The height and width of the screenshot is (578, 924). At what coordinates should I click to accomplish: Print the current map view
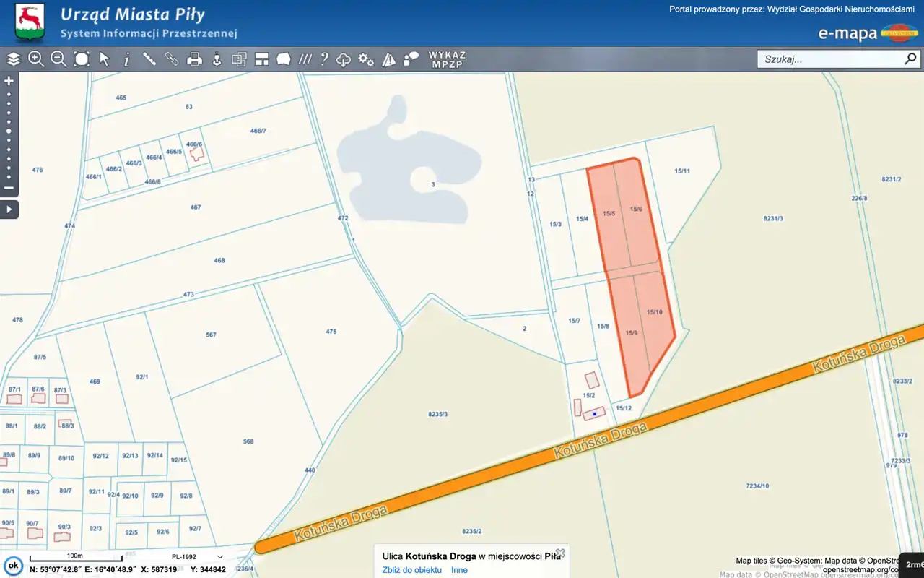(194, 59)
